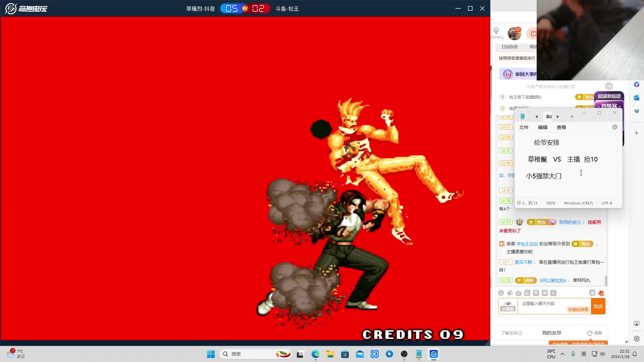Image resolution: width=644 pixels, height=362 pixels.
Task: Show hidden tray icons chevron
Action: (x=562, y=354)
